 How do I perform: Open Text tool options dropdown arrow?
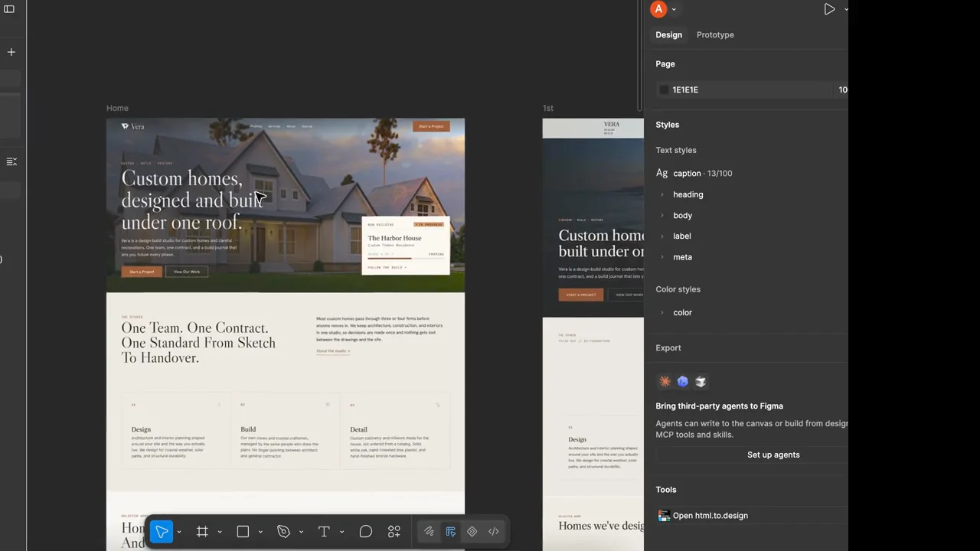click(341, 532)
